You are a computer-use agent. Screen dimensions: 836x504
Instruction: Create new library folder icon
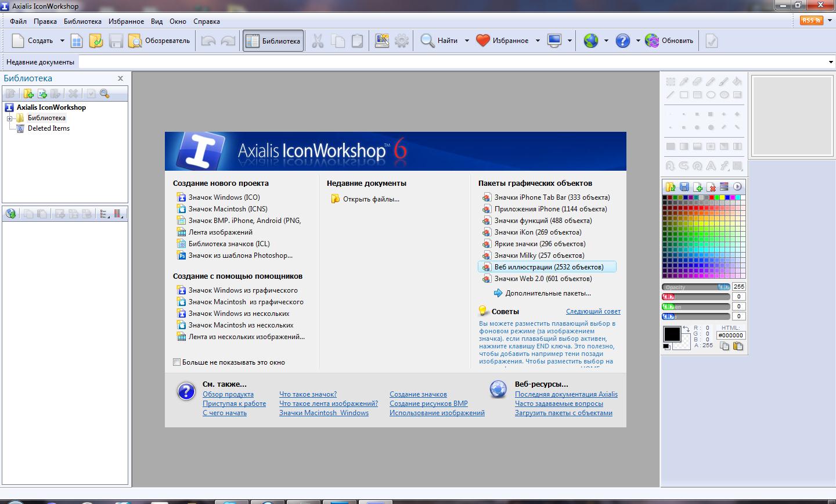(28, 93)
